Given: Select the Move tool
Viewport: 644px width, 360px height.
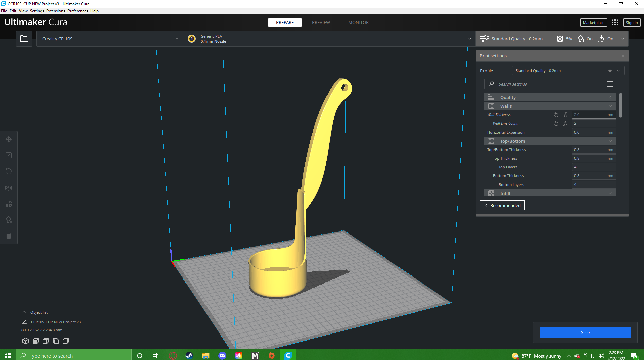Looking at the screenshot, I should pyautogui.click(x=9, y=139).
